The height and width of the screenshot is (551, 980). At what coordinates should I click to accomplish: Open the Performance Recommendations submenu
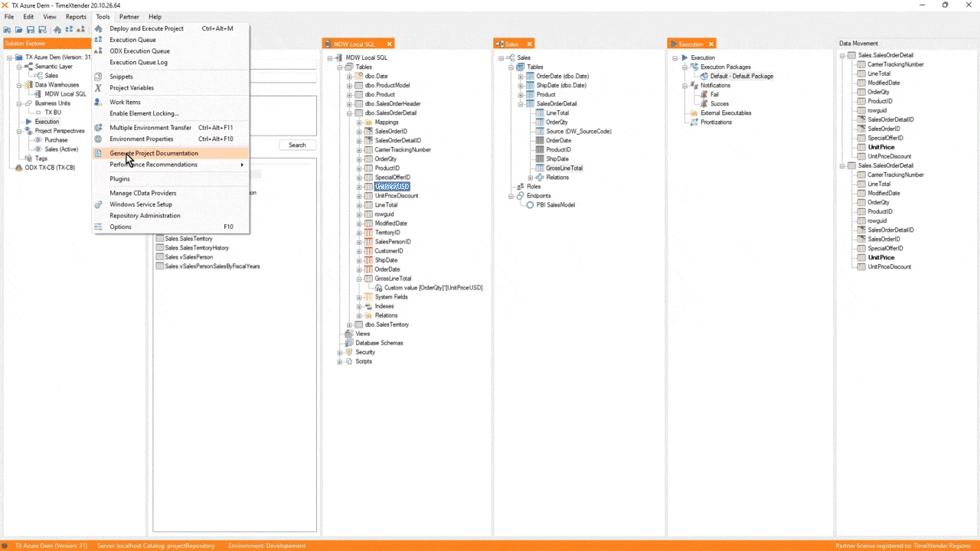click(x=153, y=164)
